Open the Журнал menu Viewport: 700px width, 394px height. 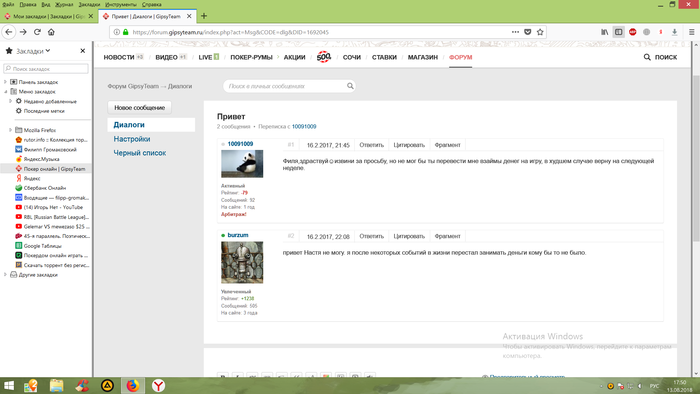click(x=64, y=4)
